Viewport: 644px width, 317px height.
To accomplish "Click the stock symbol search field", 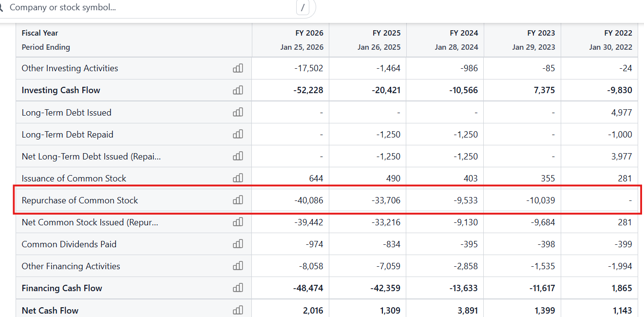I will point(122,8).
